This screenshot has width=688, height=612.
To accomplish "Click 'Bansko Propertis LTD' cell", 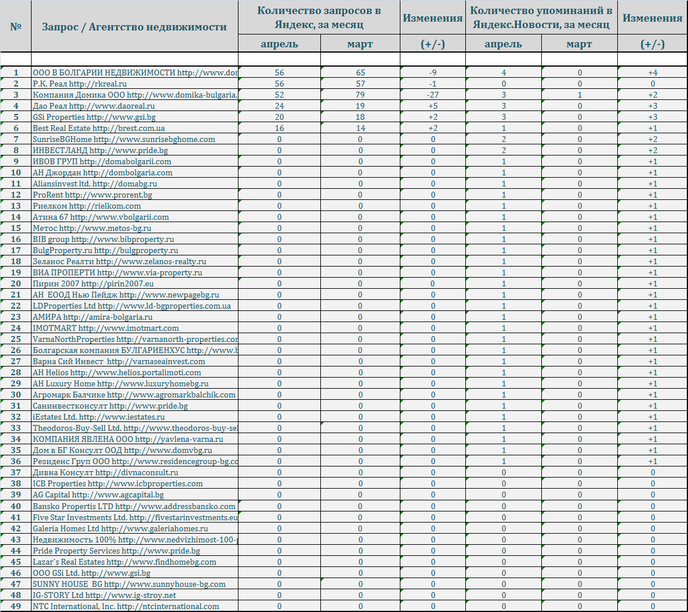I will coord(135,506).
